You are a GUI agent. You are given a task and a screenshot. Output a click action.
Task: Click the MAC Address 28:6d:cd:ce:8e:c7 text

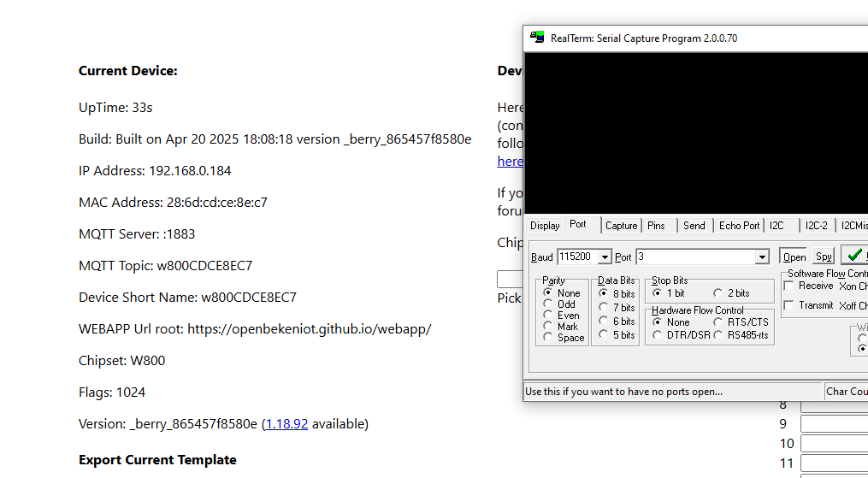pos(173,203)
